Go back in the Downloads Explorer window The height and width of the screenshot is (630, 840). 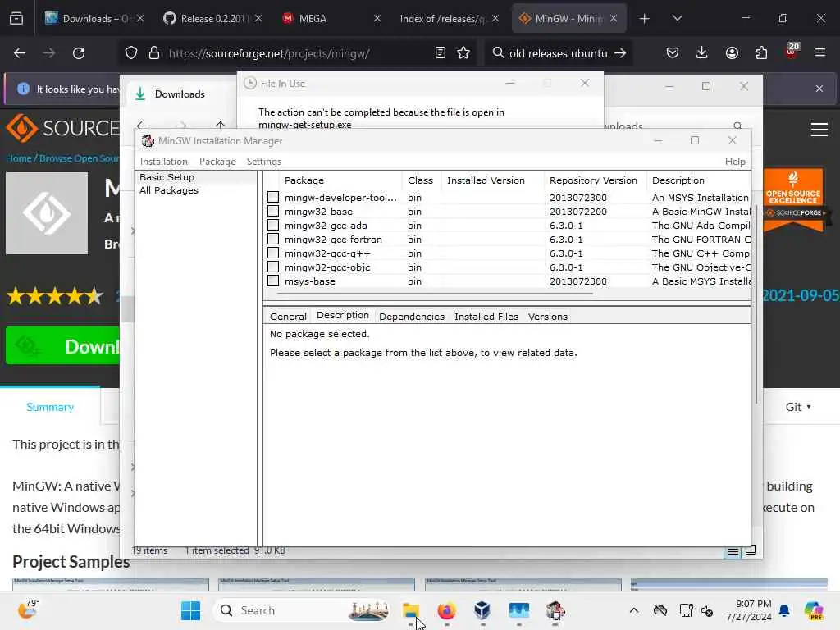(x=142, y=126)
